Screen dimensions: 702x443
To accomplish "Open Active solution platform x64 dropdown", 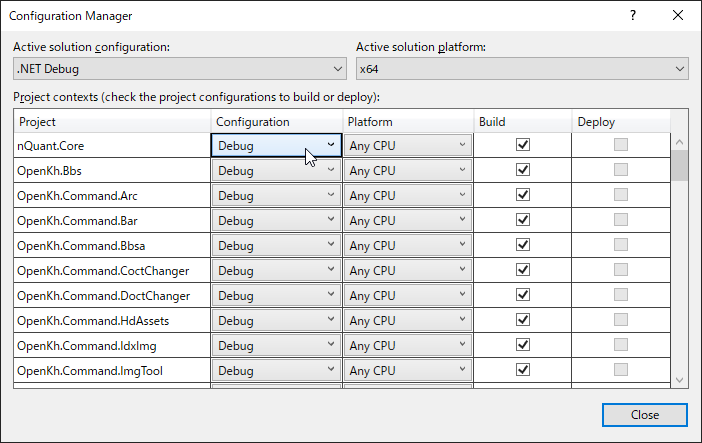I will click(522, 69).
